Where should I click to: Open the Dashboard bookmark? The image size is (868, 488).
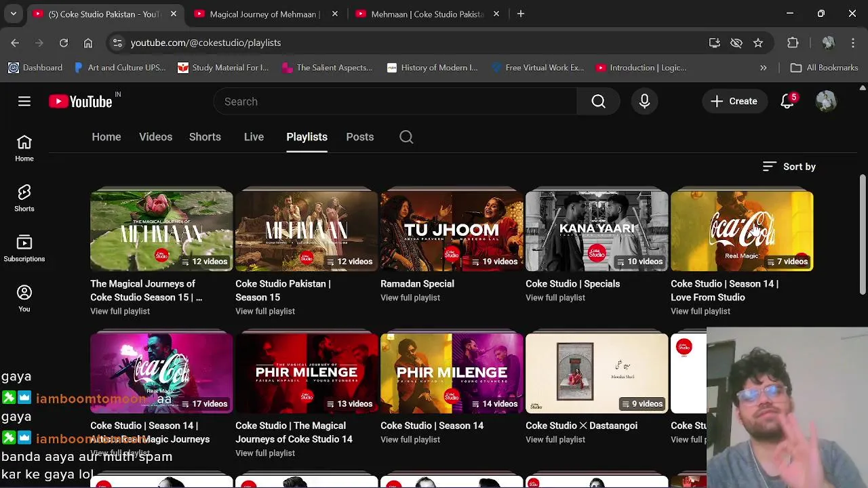[x=35, y=68]
